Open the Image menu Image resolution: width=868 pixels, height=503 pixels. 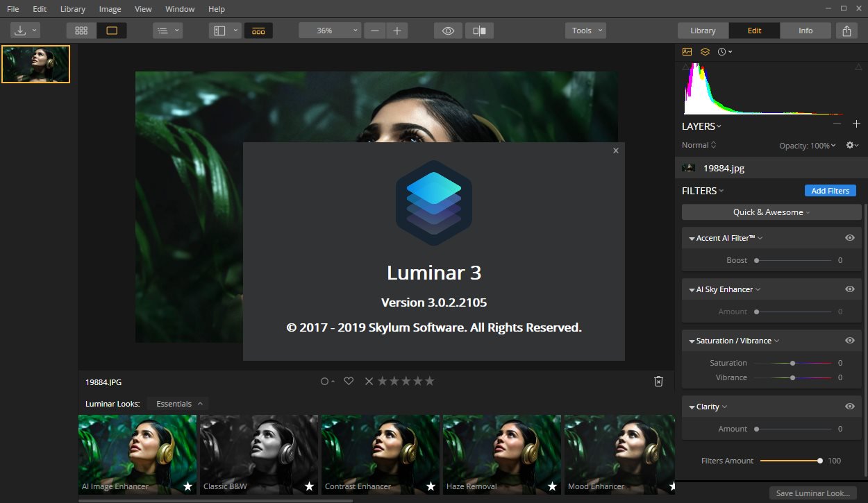(110, 9)
